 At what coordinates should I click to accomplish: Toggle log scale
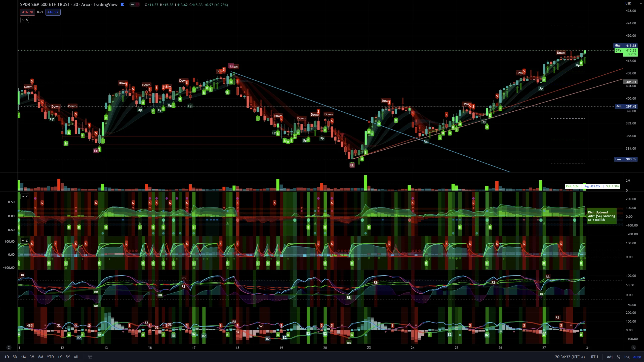tap(627, 357)
